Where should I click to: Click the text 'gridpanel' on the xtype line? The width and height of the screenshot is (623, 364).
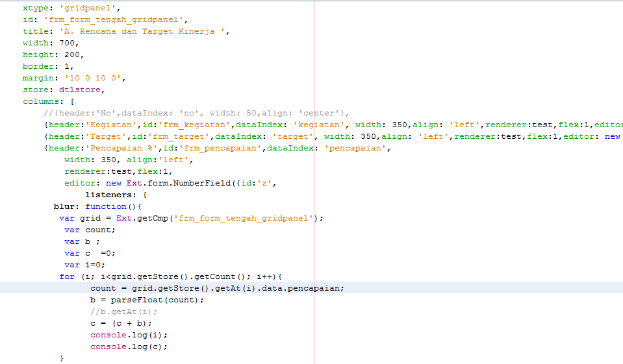(90, 8)
